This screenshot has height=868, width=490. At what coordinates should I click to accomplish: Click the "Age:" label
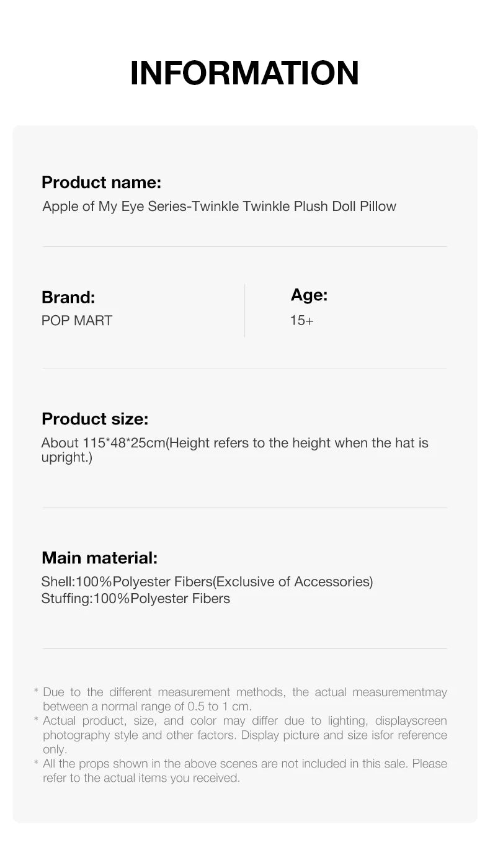(x=309, y=295)
